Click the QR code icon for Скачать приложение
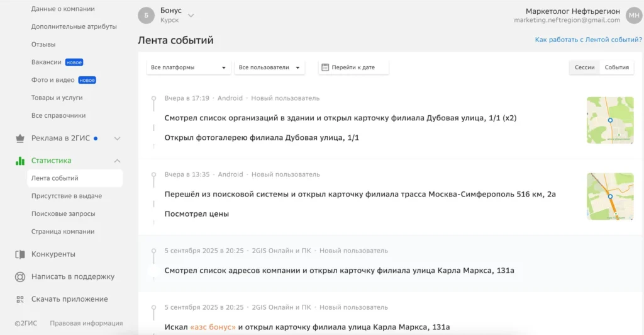Viewport: 644px width, 335px height. click(x=19, y=299)
